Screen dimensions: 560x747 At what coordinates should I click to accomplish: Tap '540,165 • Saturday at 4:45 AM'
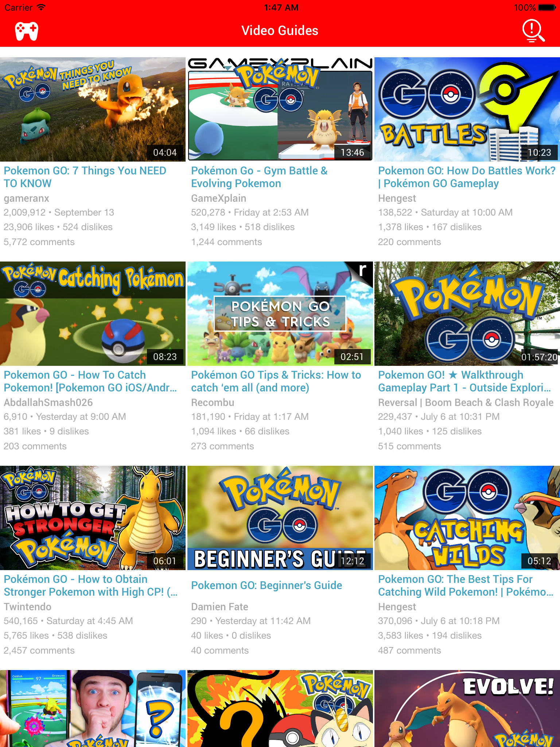pos(68,621)
